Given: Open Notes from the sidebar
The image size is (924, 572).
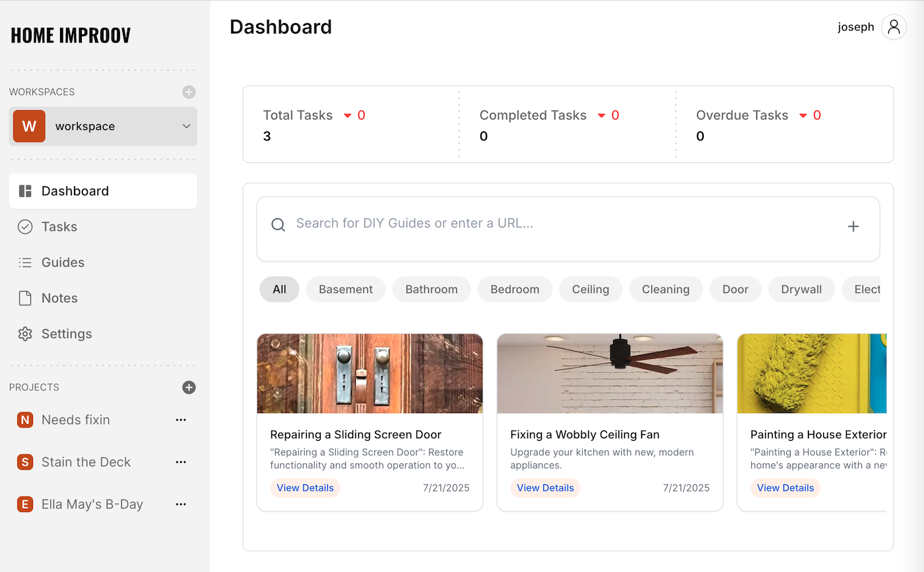Looking at the screenshot, I should [59, 298].
